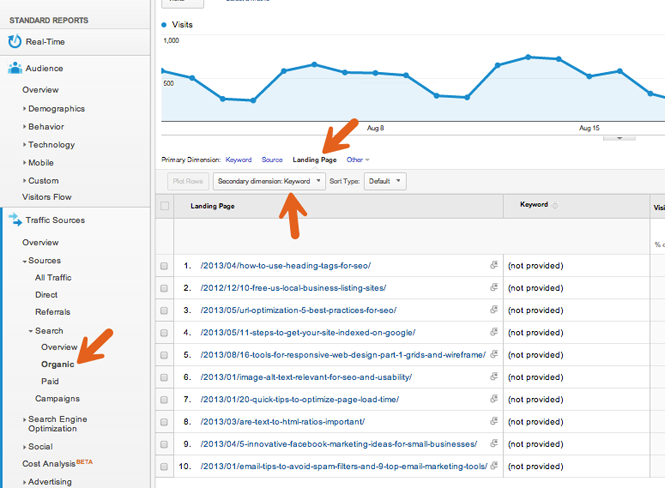This screenshot has width=665, height=488.
Task: Open Visitors Flow report
Action: tap(47, 197)
